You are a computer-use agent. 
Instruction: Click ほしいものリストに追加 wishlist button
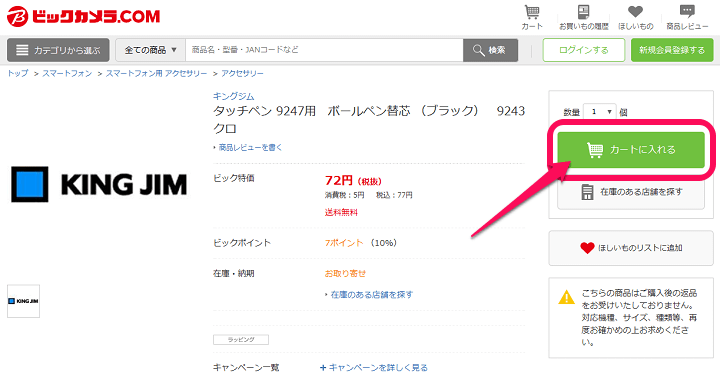[631, 248]
